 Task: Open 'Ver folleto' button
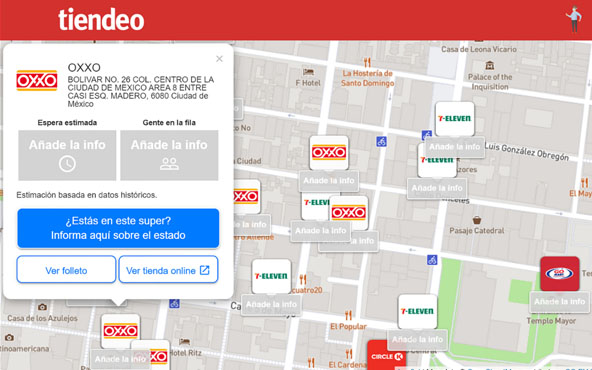pos(66,270)
